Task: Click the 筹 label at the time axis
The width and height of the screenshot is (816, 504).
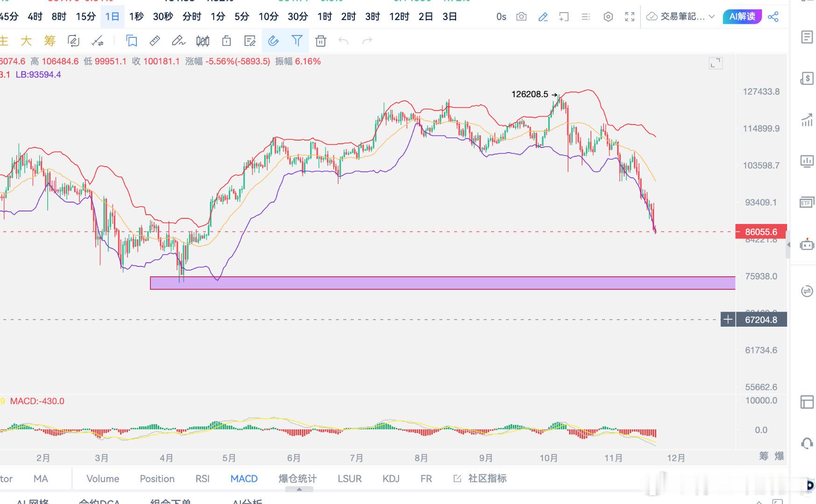Action: pyautogui.click(x=764, y=456)
